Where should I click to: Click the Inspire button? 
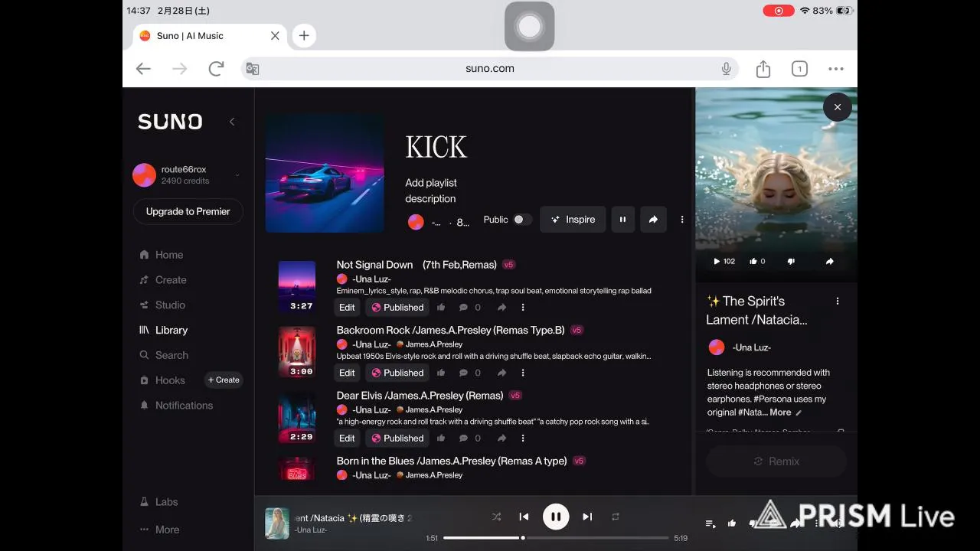click(573, 220)
